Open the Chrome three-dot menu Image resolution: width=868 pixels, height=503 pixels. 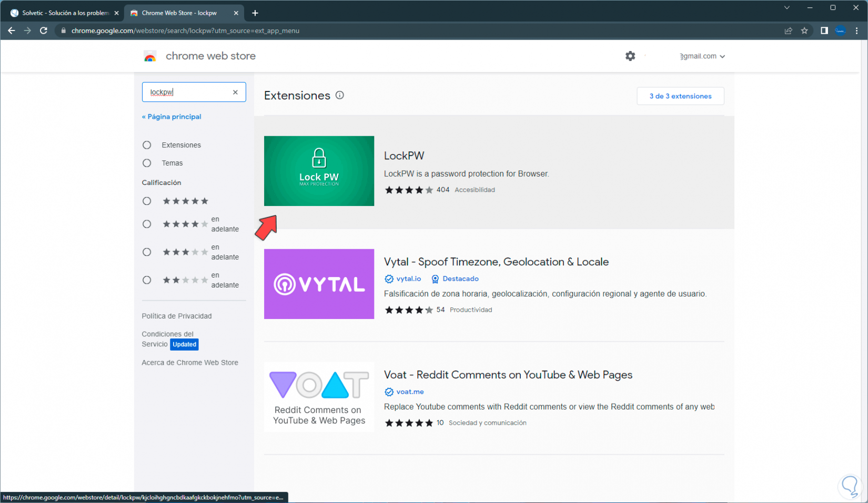857,30
